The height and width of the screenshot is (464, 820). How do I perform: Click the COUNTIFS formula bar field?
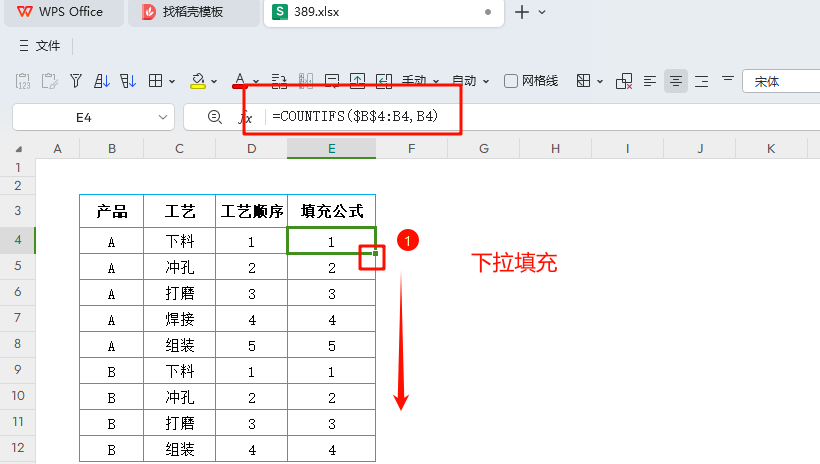coord(544,117)
